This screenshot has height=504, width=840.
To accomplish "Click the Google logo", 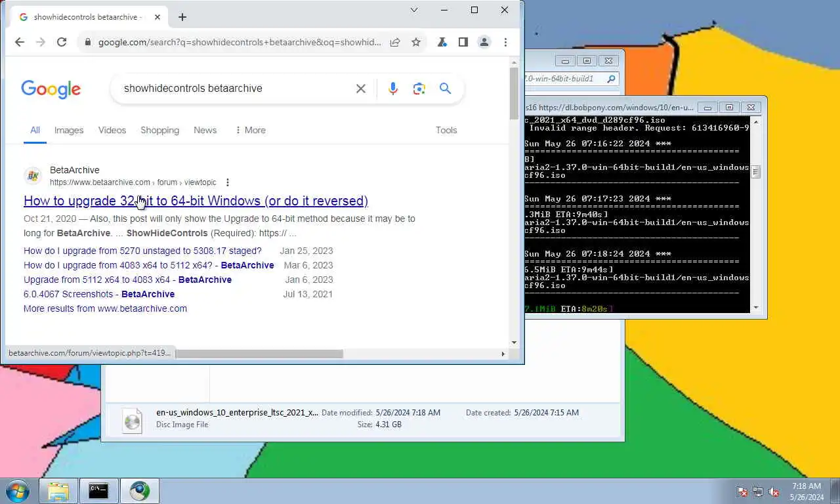I will pos(51,89).
